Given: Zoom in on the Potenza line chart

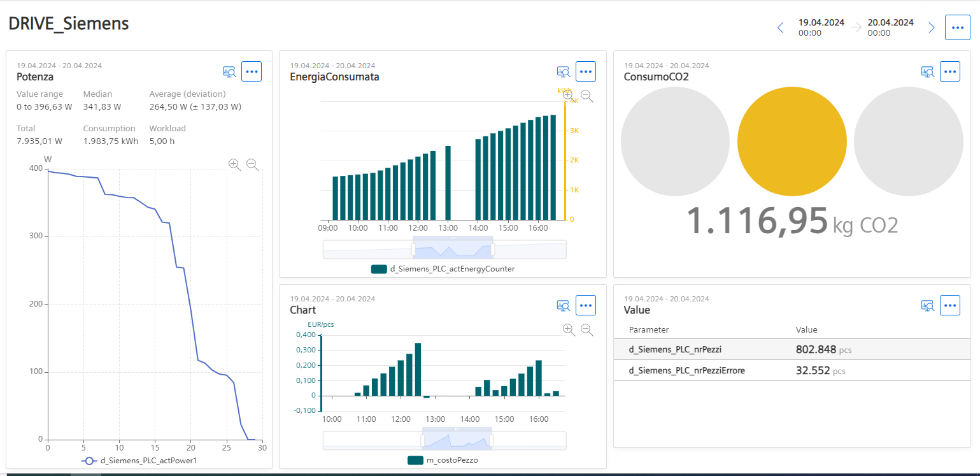Looking at the screenshot, I should (x=234, y=164).
